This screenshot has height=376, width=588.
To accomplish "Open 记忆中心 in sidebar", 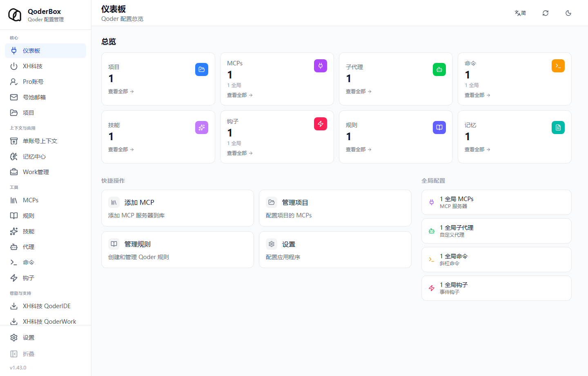I will point(45,157).
